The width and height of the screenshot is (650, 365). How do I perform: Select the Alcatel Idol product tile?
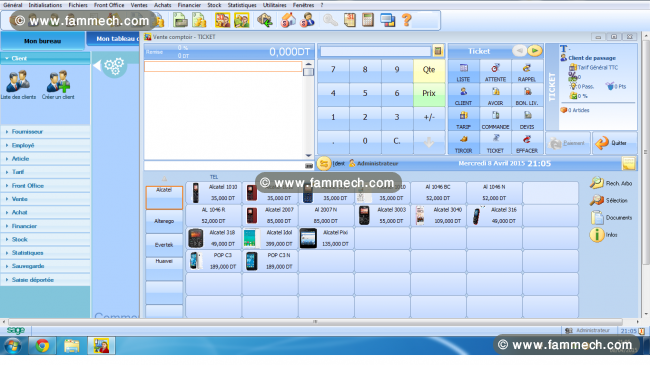[x=270, y=238]
